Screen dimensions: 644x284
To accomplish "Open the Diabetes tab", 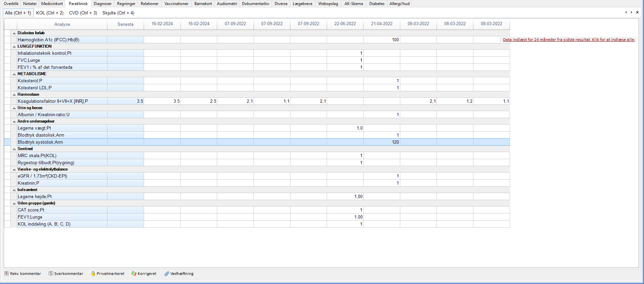I will click(377, 4).
